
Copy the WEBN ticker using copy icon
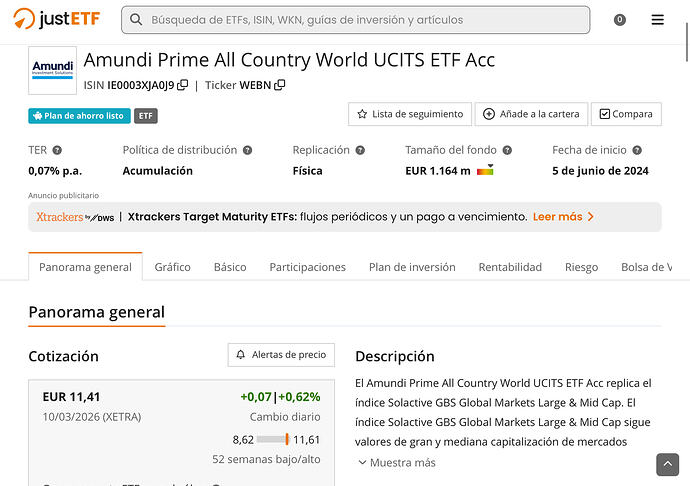(280, 86)
